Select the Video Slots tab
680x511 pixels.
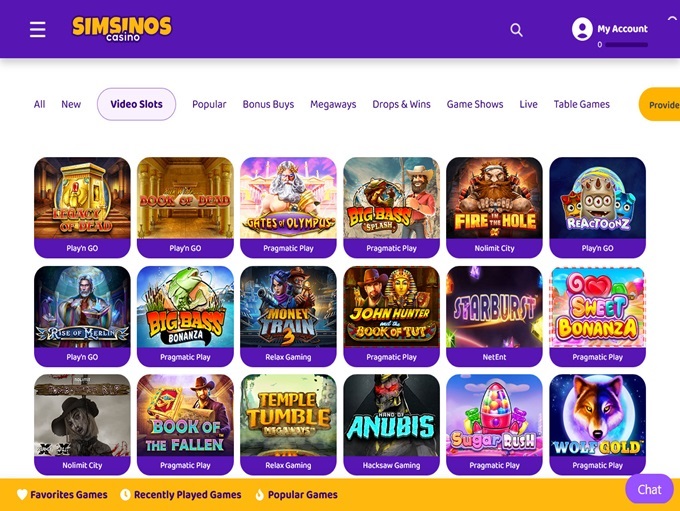pyautogui.click(x=137, y=104)
